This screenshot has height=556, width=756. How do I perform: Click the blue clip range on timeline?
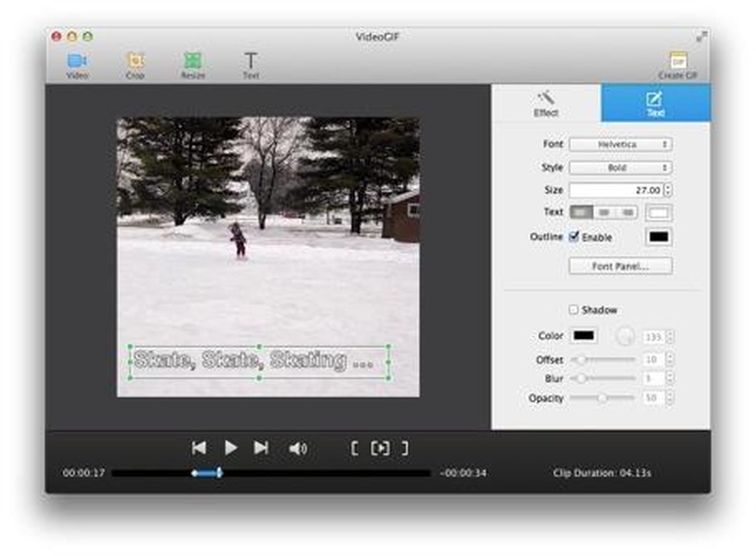pyautogui.click(x=206, y=473)
